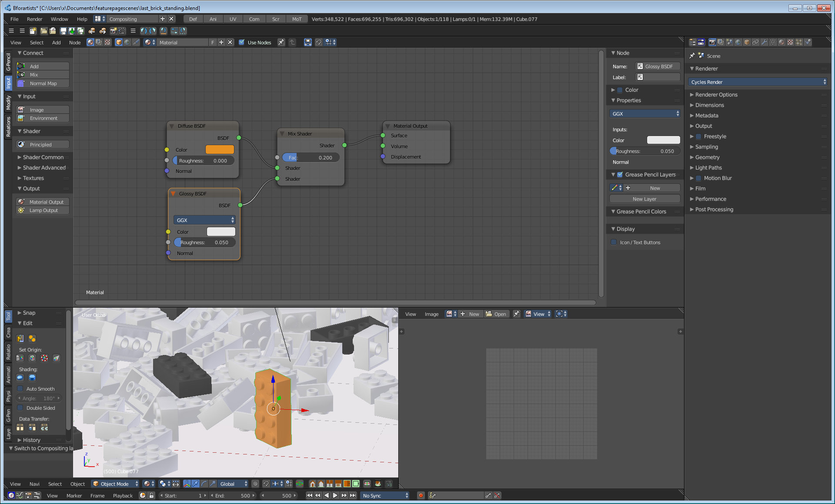This screenshot has height=504, width=835.
Task: Click the Open image button
Action: (x=496, y=314)
